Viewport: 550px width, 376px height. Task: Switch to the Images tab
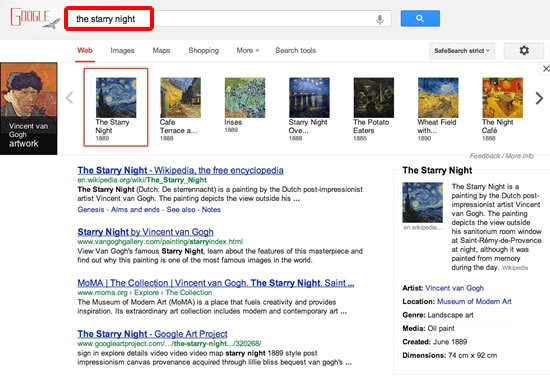click(x=122, y=51)
